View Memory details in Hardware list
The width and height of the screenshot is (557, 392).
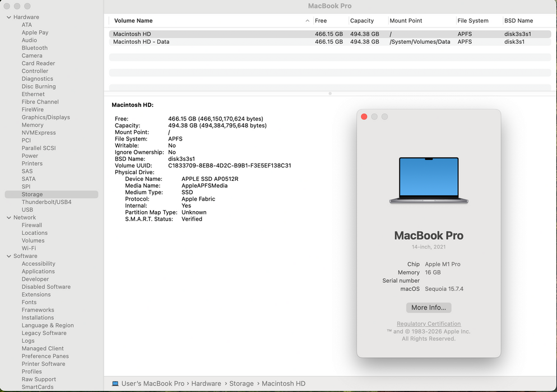[31, 125]
